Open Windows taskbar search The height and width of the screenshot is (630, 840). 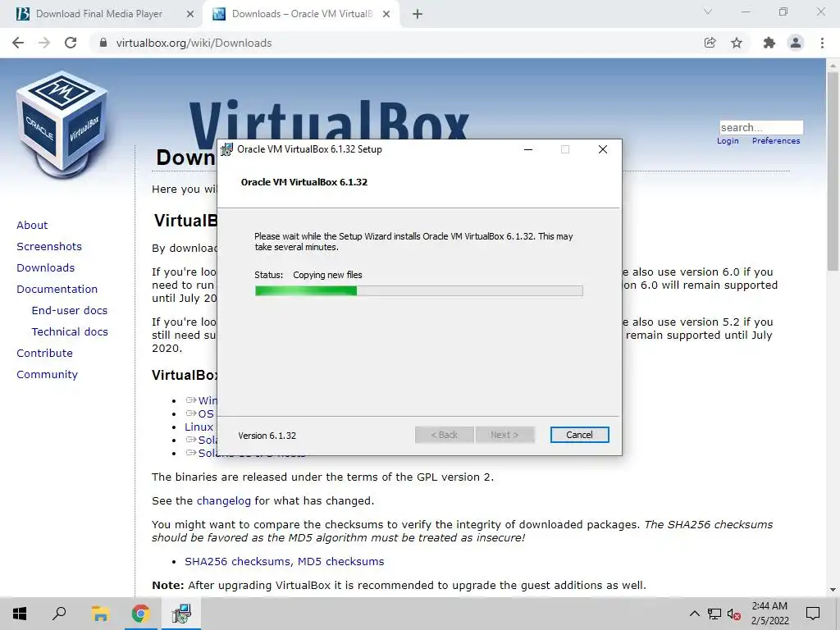click(59, 614)
